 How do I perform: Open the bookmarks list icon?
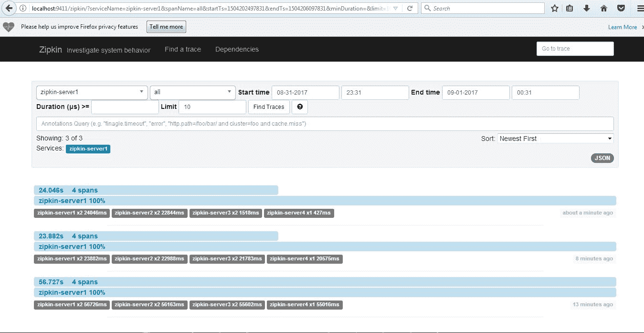[x=570, y=8]
